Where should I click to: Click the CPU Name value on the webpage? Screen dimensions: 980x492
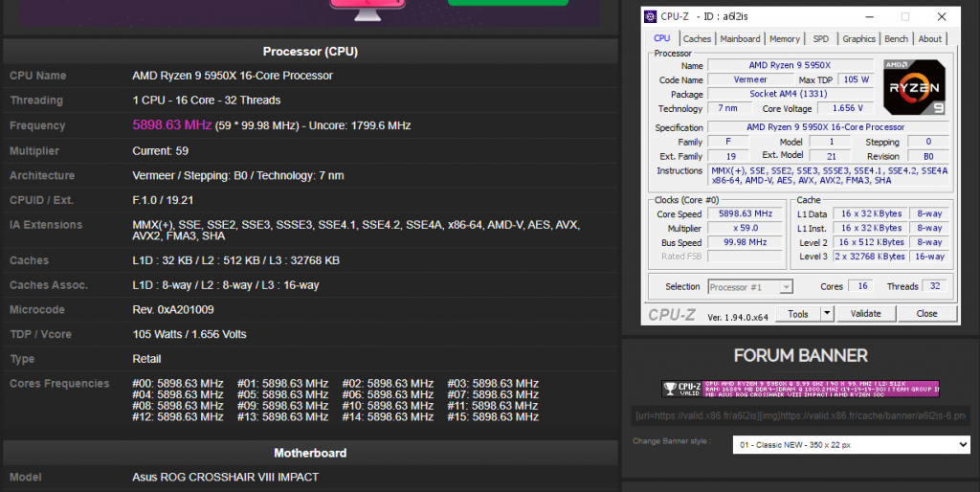pyautogui.click(x=233, y=76)
